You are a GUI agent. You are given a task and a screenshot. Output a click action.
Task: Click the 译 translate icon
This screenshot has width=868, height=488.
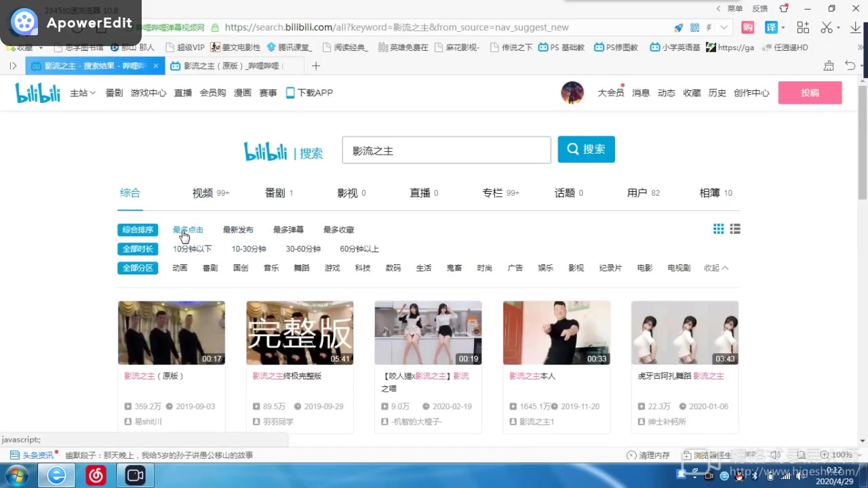click(771, 28)
